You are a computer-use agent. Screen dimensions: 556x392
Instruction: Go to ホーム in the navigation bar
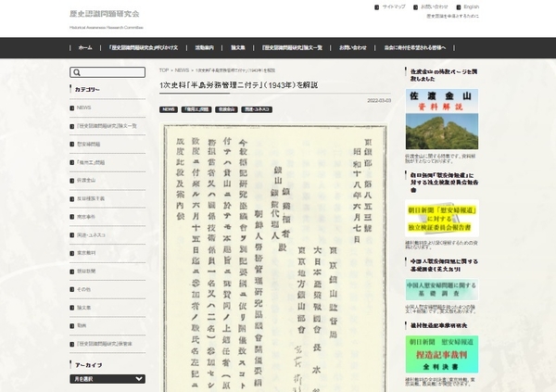pyautogui.click(x=85, y=47)
